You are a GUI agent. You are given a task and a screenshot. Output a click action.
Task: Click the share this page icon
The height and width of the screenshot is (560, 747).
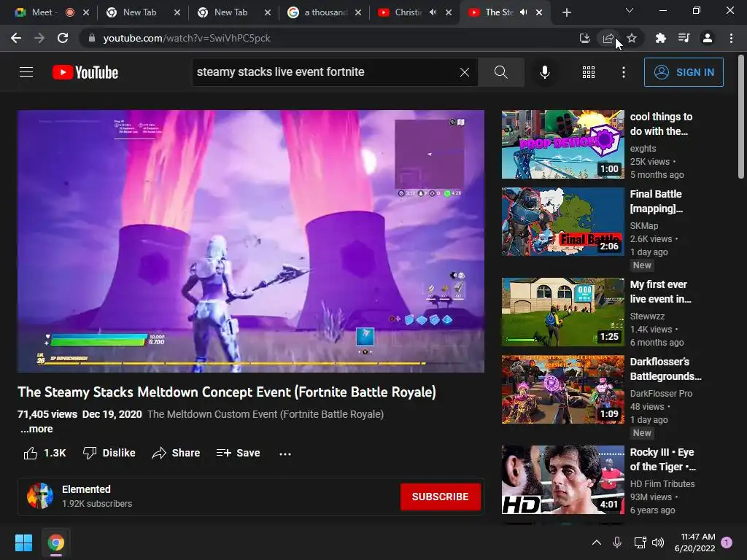[608, 38]
